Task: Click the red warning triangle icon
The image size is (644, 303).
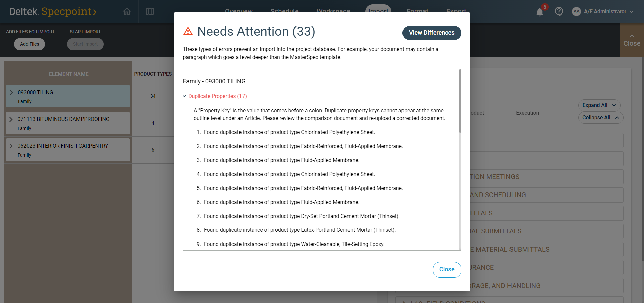Action: pyautogui.click(x=188, y=32)
